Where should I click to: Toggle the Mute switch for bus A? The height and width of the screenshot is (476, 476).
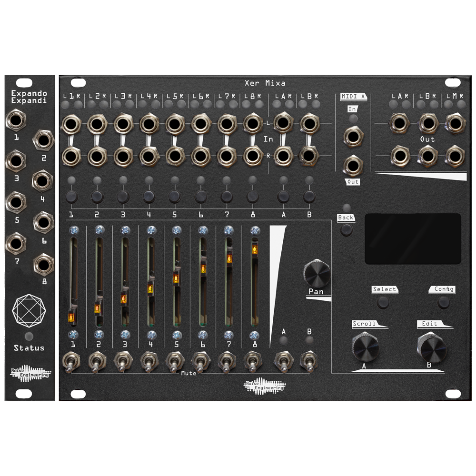point(284,360)
